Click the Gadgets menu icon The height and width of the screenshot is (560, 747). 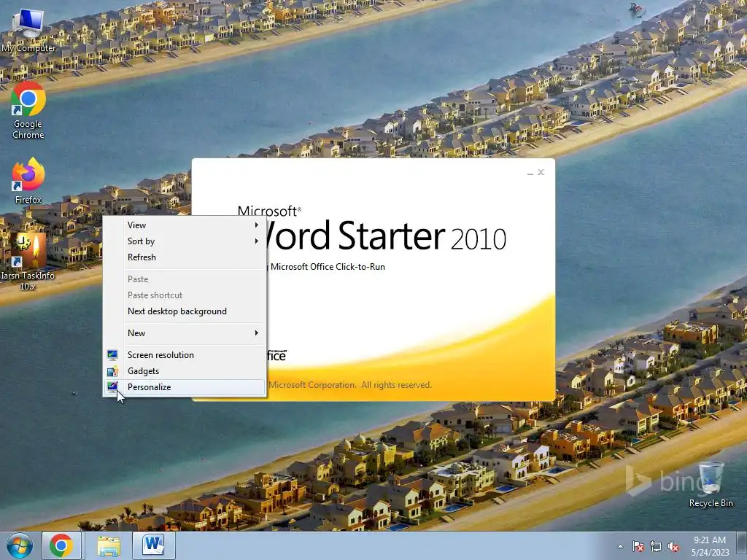(112, 371)
